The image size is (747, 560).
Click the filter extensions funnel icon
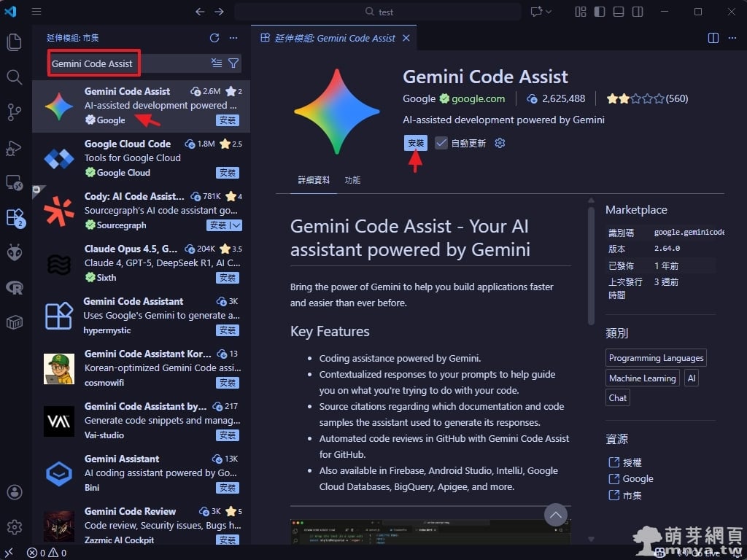(233, 63)
